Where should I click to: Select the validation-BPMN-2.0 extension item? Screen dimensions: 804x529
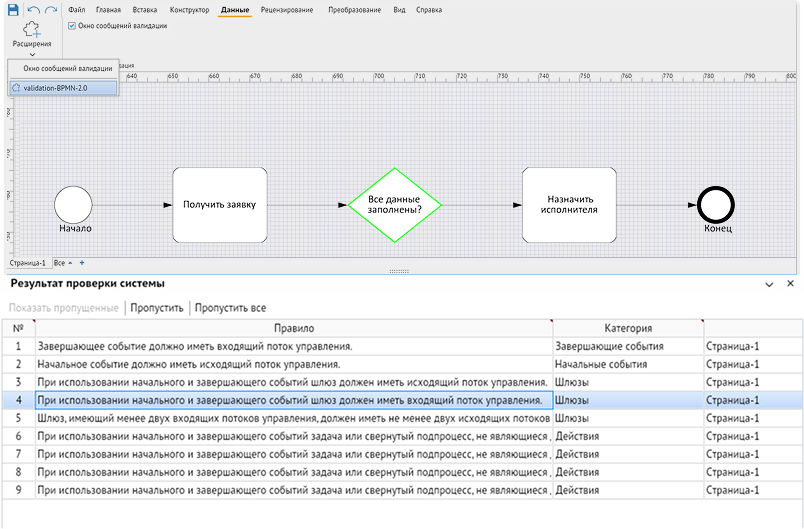63,88
